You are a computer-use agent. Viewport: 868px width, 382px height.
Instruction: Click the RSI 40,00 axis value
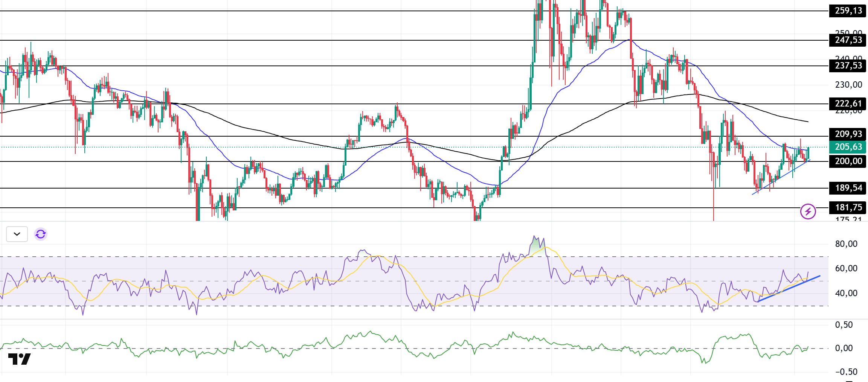click(x=846, y=293)
